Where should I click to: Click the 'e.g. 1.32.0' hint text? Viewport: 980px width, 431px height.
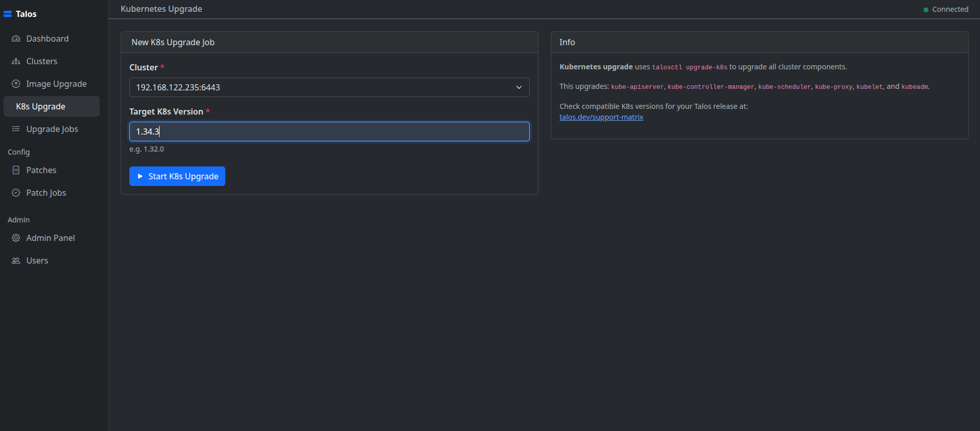click(147, 149)
